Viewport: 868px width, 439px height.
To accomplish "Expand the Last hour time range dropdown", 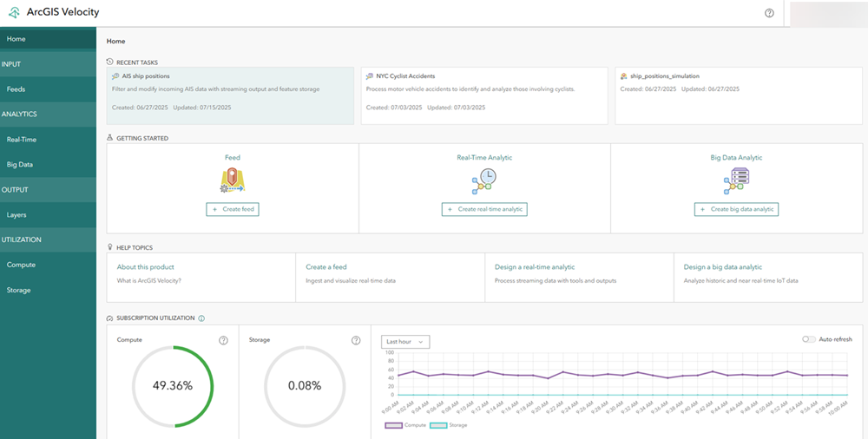I will pos(405,342).
